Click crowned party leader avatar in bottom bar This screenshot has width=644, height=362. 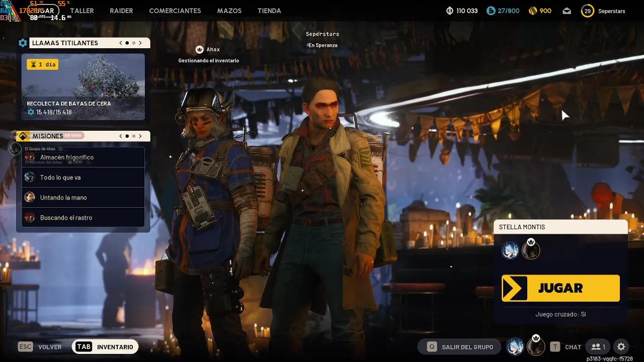536,346
